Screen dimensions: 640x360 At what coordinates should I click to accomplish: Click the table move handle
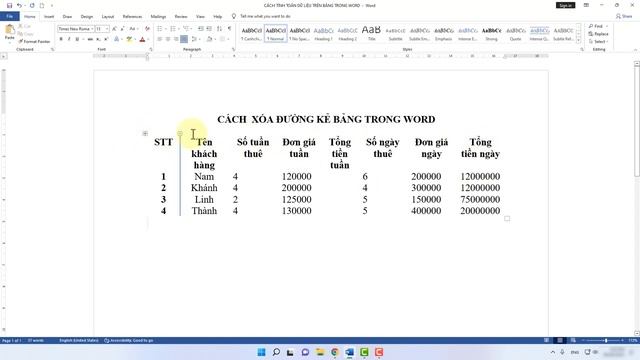click(145, 133)
